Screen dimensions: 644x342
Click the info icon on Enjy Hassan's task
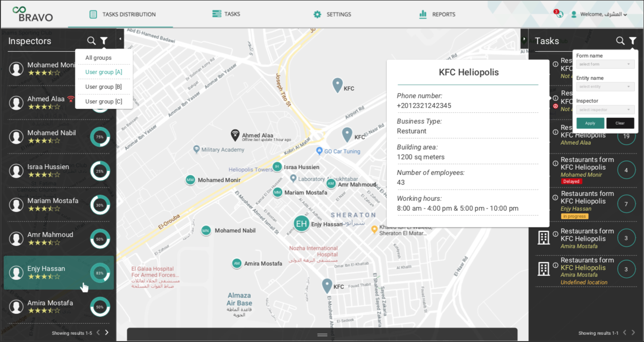pos(556,198)
